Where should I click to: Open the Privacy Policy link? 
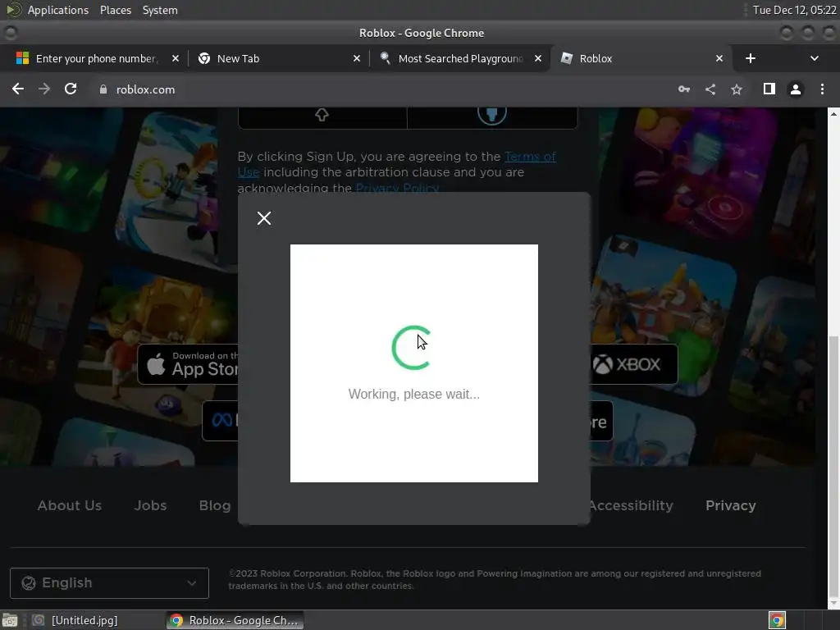point(398,188)
